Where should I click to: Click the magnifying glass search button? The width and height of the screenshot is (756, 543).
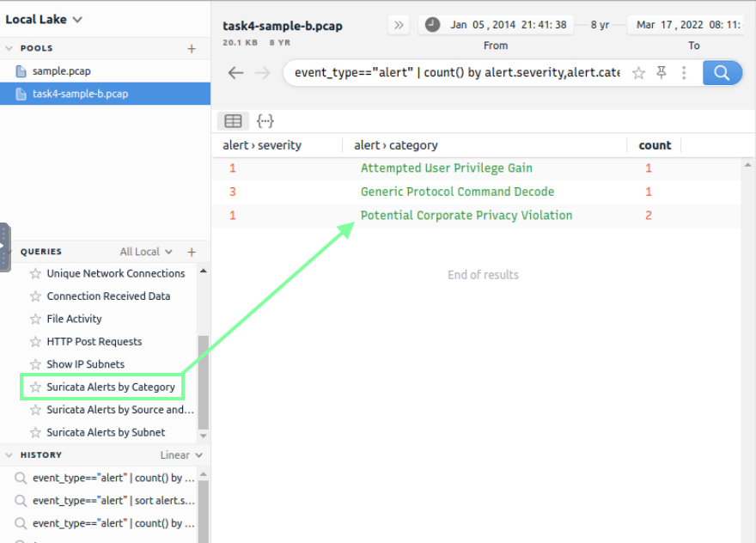coord(722,73)
